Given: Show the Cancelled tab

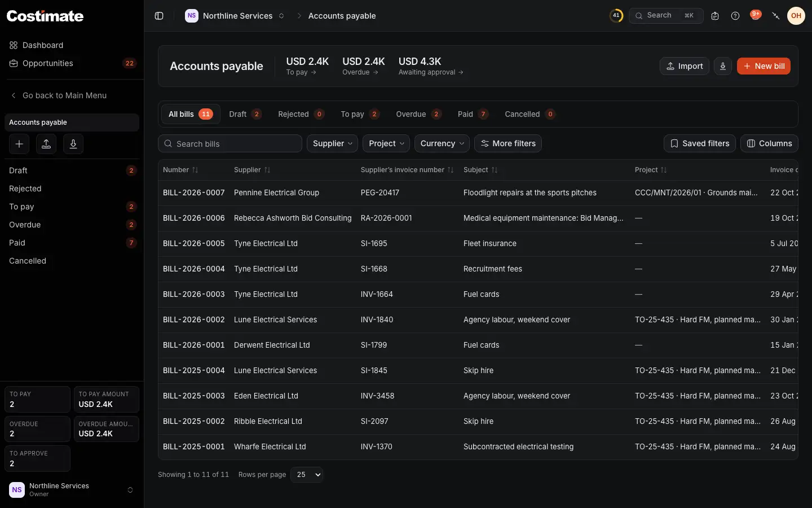Looking at the screenshot, I should tap(530, 114).
